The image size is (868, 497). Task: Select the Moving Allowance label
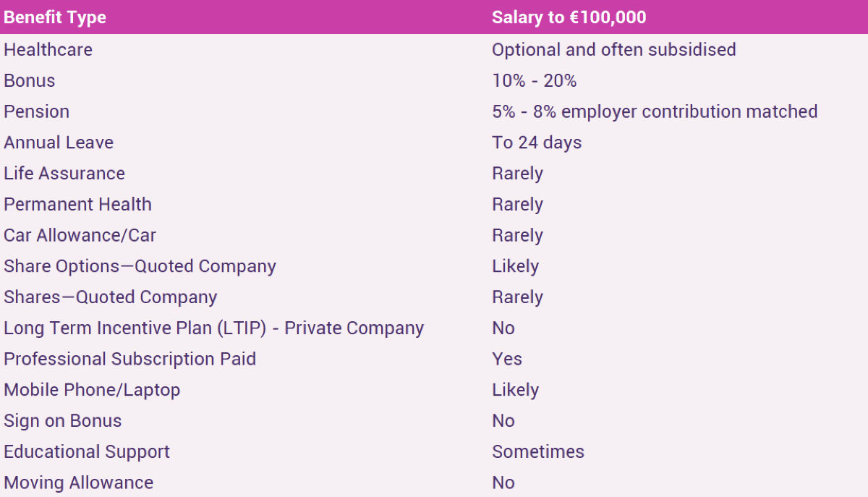click(79, 483)
